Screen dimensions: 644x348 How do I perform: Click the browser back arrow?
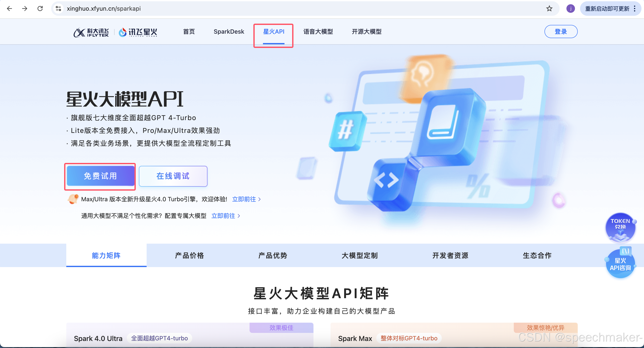click(x=10, y=9)
